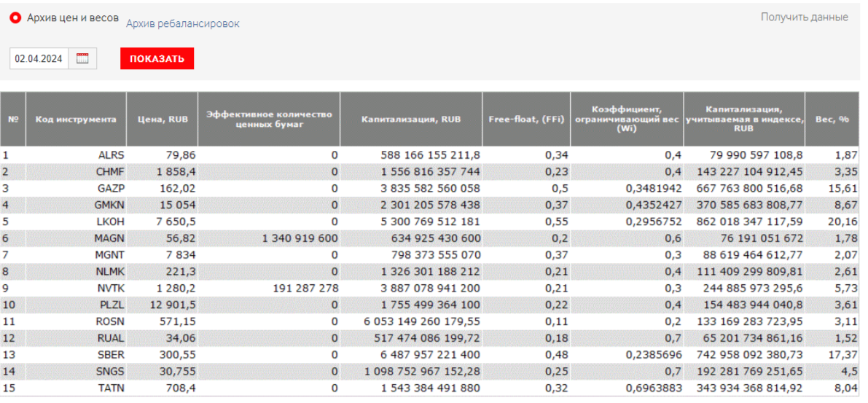Image resolution: width=868 pixels, height=403 pixels.
Task: Click the red ПОКАЗАТЬ button
Action: pos(157,59)
